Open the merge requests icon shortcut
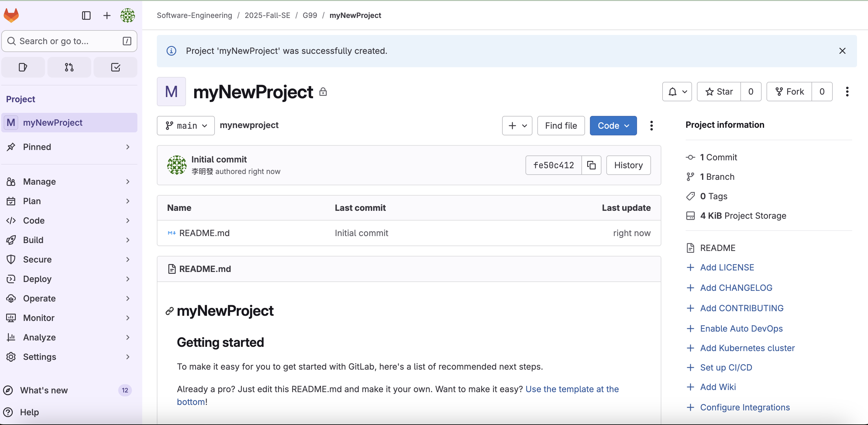Screen dimensions: 868x425 pos(69,67)
